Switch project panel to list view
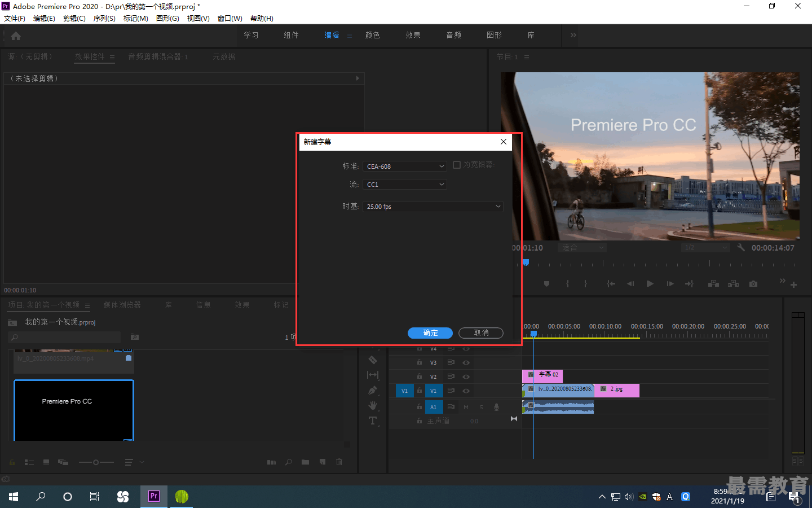Screen dimensions: 812x508 [x=29, y=462]
